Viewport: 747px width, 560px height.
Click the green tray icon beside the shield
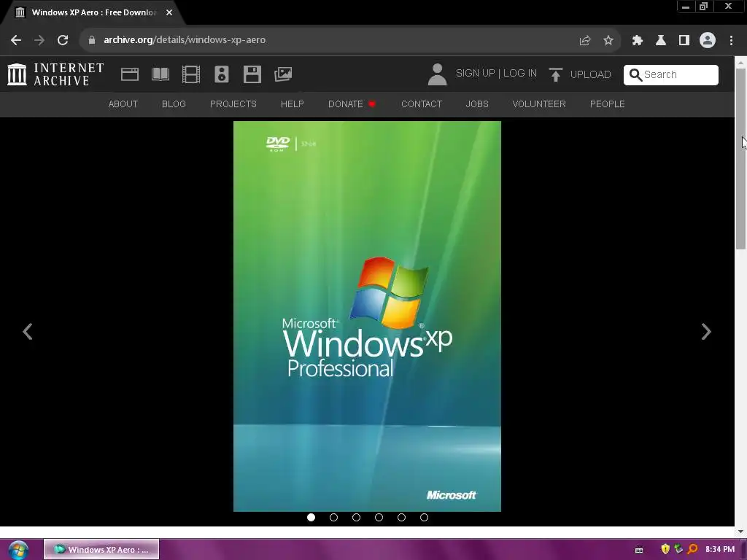point(679,549)
